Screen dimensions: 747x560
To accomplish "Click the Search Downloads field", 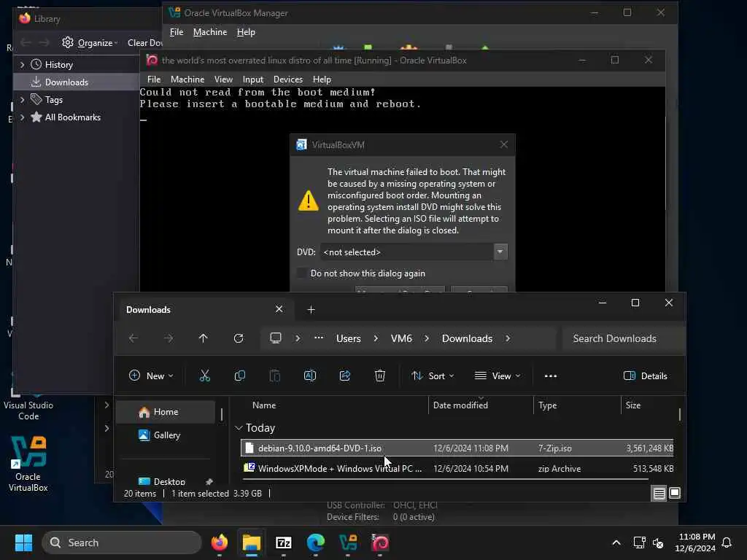I will (x=623, y=338).
